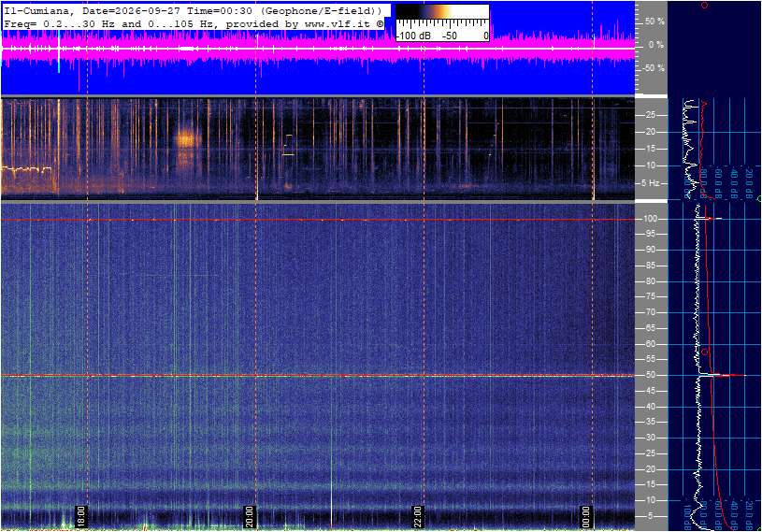The width and height of the screenshot is (762, 532).
Task: Click the 100 label on E-field axis
Action: click(x=651, y=219)
